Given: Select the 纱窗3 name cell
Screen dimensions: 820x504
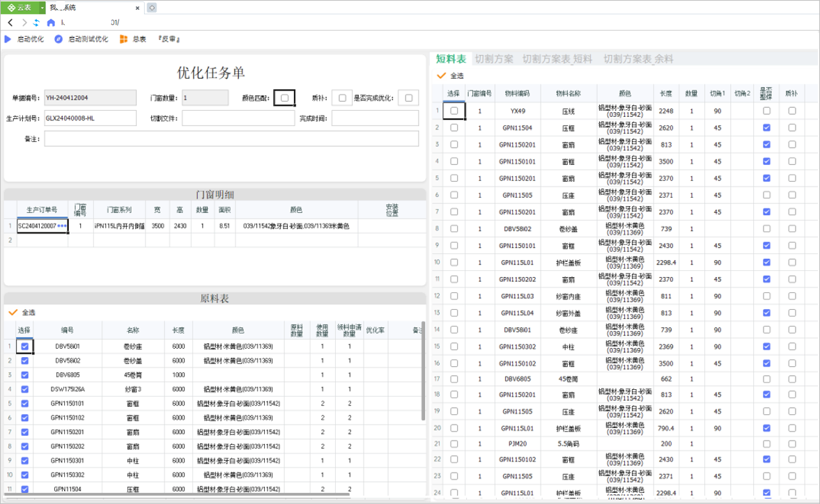Looking at the screenshot, I should pyautogui.click(x=133, y=389).
